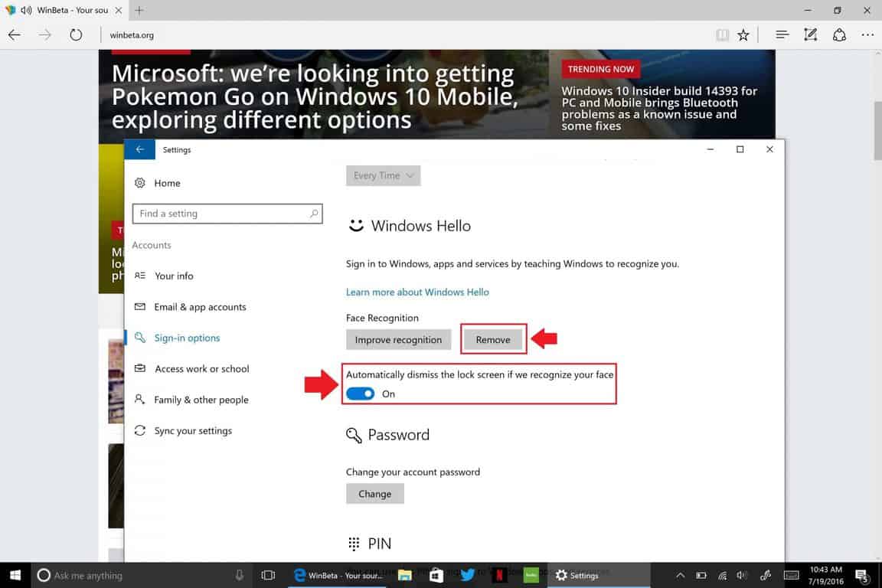Open Edge More actions menu

click(867, 35)
